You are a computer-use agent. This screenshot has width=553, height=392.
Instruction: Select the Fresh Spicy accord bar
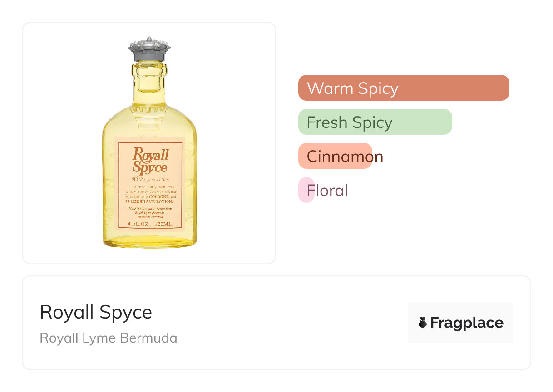[x=375, y=122]
